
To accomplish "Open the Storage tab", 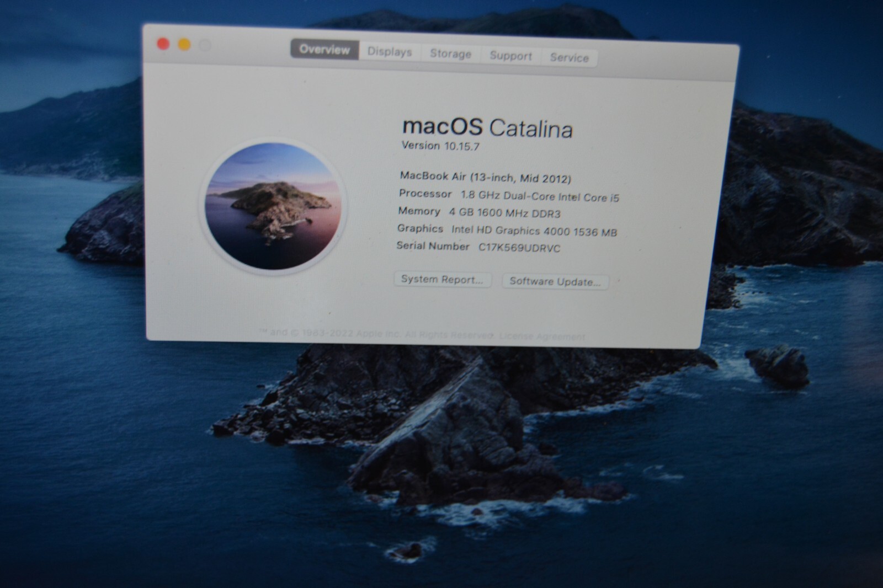I will click(x=450, y=54).
